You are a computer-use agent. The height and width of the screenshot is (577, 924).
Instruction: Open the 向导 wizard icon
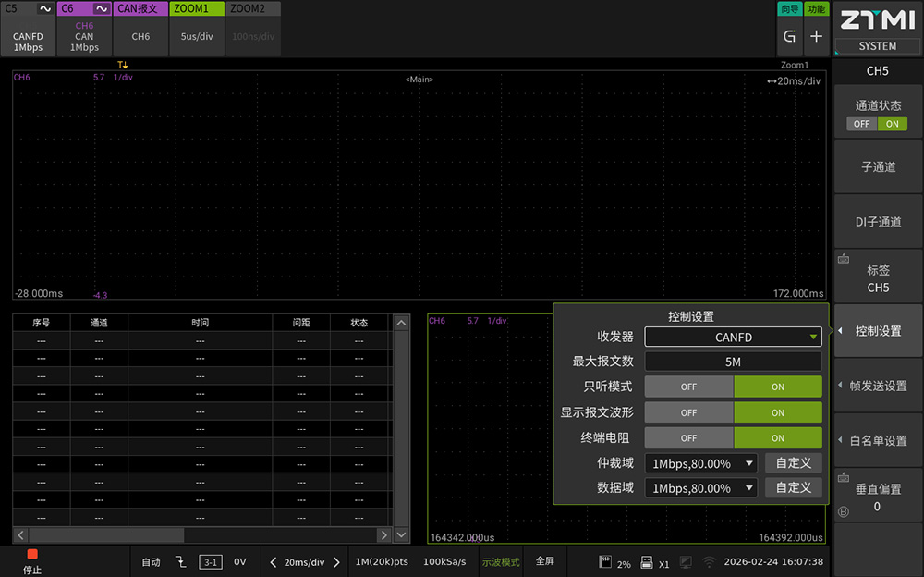pos(789,36)
